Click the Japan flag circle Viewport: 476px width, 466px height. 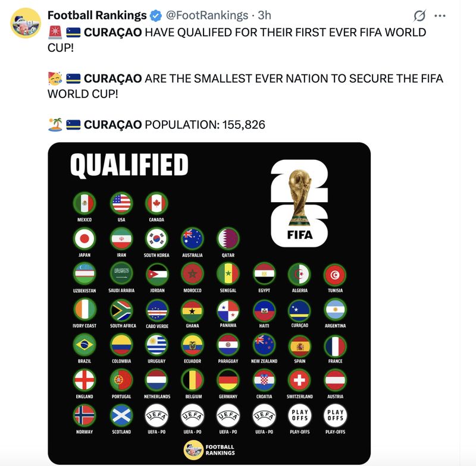coord(84,239)
